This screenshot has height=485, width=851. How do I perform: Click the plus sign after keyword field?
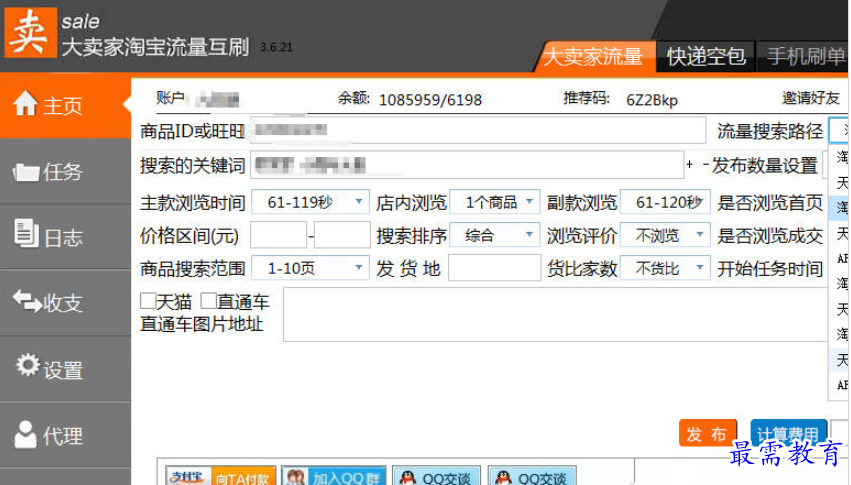click(690, 164)
